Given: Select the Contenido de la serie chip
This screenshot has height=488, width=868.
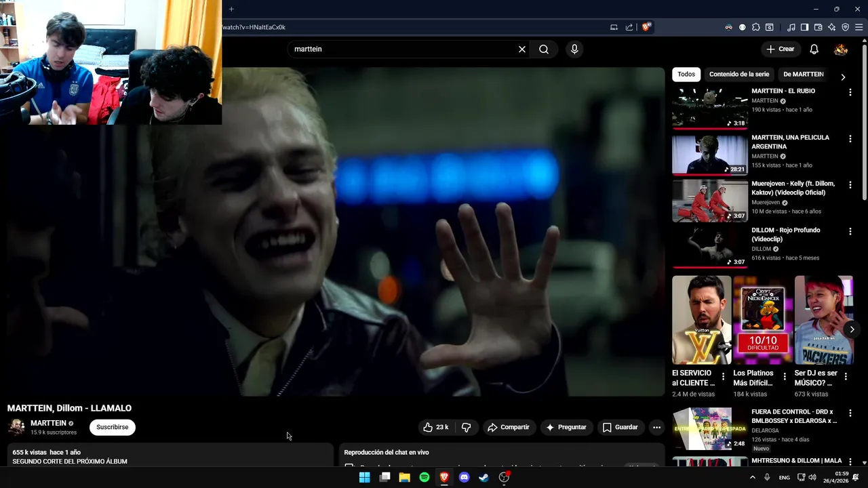Looking at the screenshot, I should pyautogui.click(x=739, y=75).
